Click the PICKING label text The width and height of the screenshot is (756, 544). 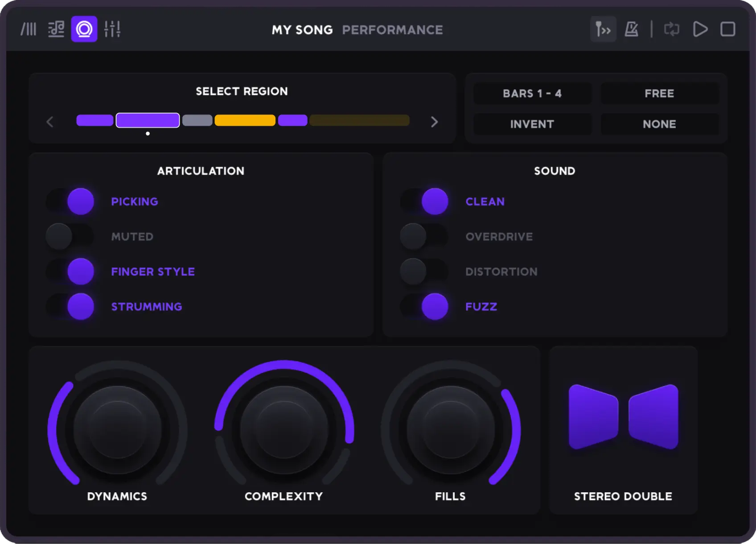pyautogui.click(x=135, y=202)
